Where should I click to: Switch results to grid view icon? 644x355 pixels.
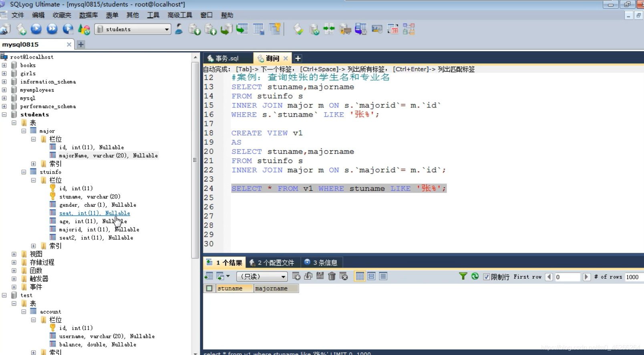(360, 276)
